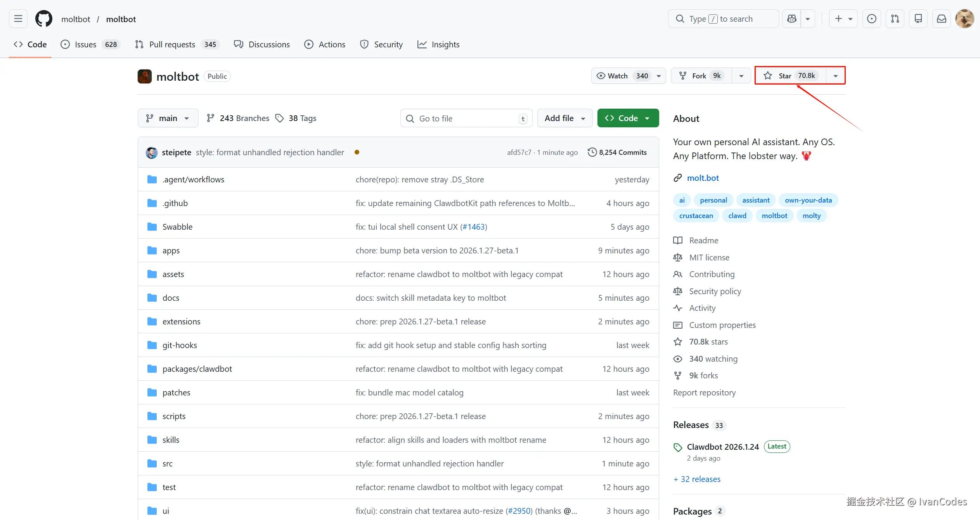The image size is (980, 520).
Task: Click the user profile avatar
Action: click(x=965, y=19)
